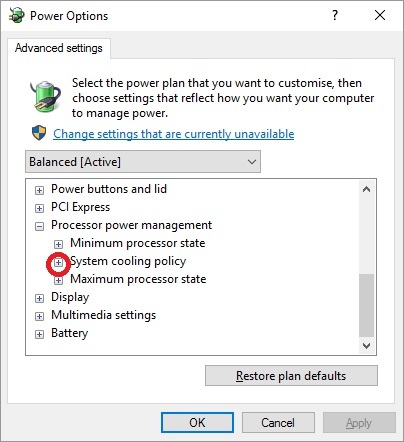This screenshot has height=442, width=404.
Task: Click the scrollbar down arrow
Action: point(367,346)
